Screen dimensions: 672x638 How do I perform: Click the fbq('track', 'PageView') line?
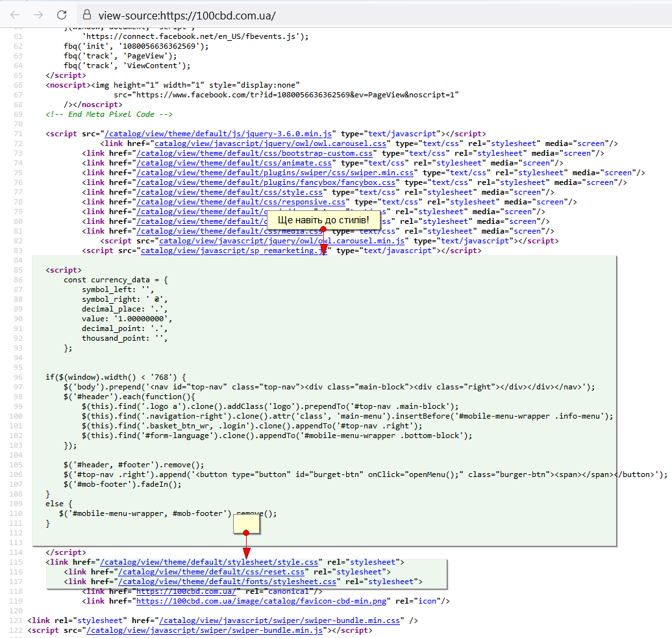(x=120, y=56)
